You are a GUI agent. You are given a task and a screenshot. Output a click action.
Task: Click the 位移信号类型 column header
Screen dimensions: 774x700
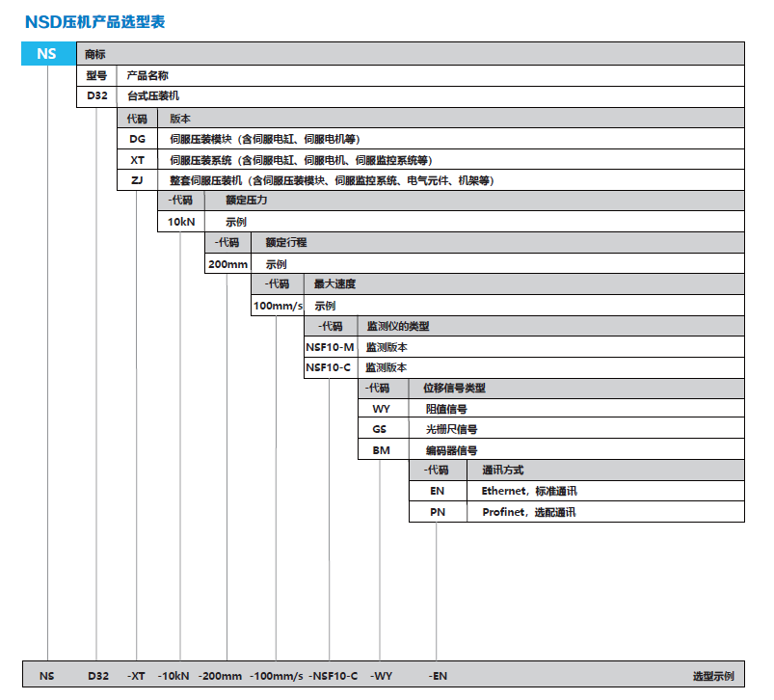coord(454,388)
